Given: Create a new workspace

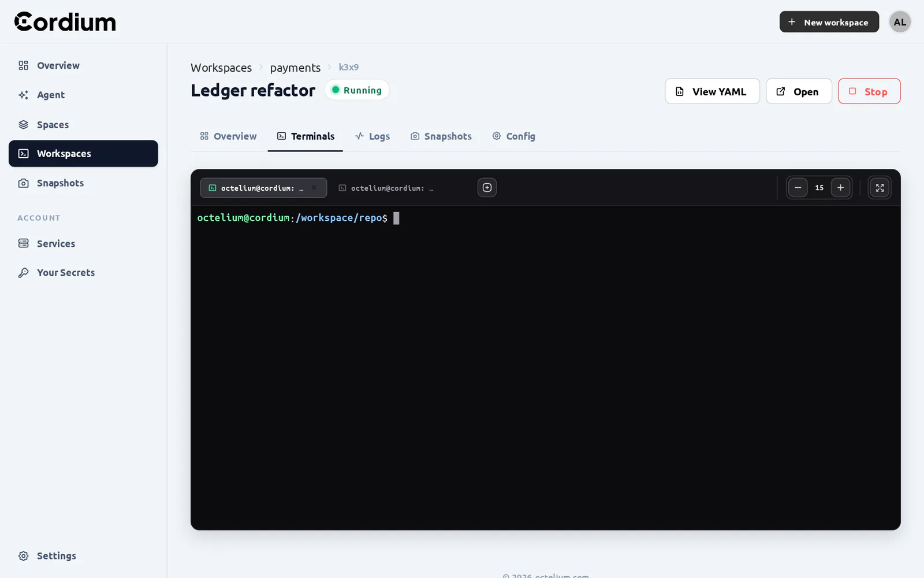Looking at the screenshot, I should pos(829,22).
